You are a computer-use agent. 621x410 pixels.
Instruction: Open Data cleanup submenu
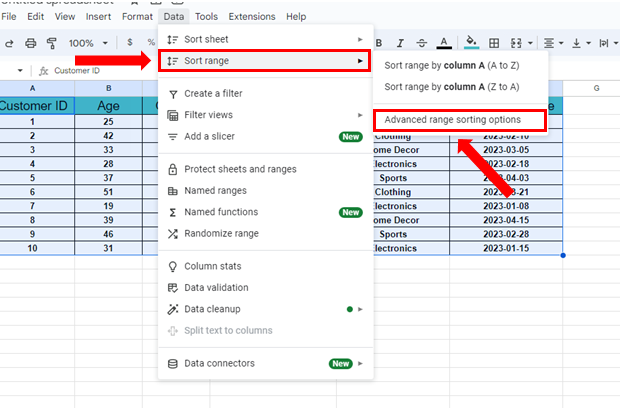click(265, 309)
